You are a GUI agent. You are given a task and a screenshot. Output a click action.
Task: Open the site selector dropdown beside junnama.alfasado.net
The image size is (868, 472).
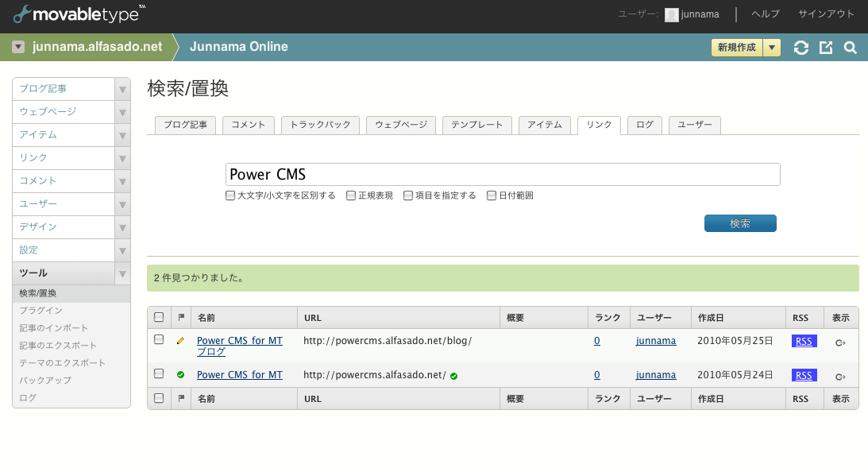click(18, 47)
